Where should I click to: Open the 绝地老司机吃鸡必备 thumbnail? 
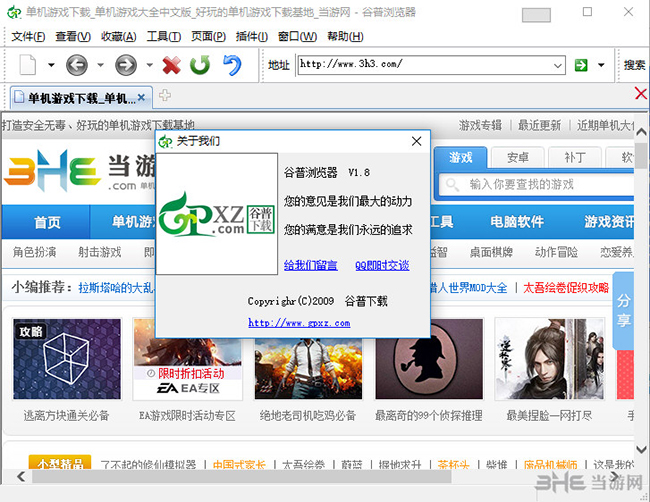coord(308,370)
